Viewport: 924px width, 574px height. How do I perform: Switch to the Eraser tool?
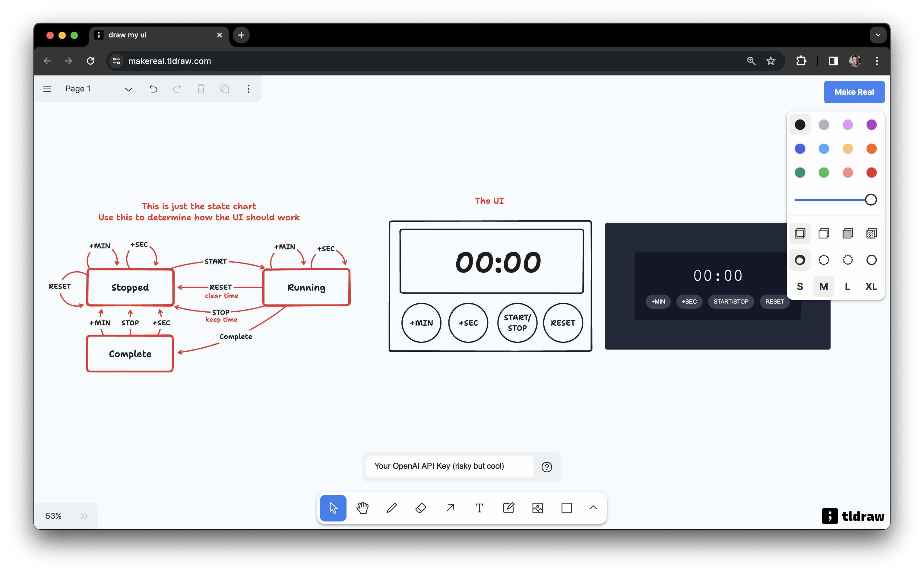pos(421,508)
